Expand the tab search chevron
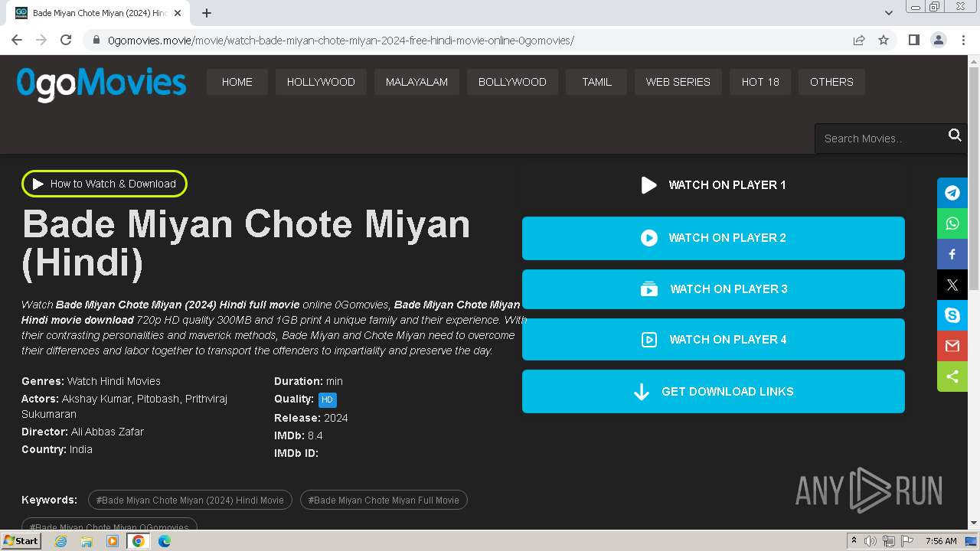Screen dimensions: 980x551 point(889,12)
